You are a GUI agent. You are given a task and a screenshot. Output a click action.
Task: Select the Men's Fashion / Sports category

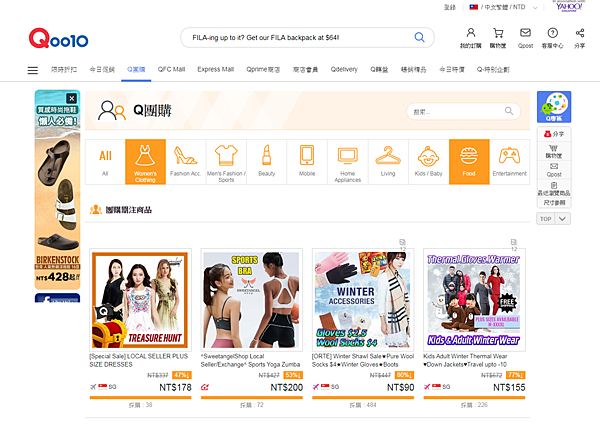coord(226,162)
